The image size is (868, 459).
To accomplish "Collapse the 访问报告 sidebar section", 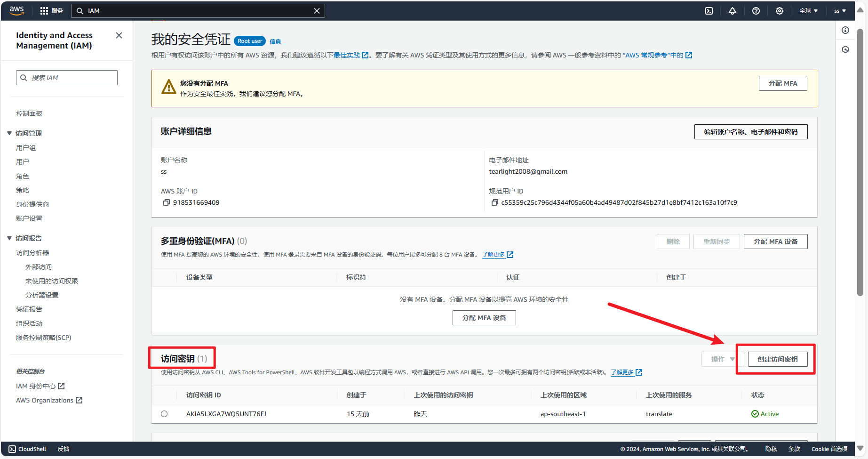I will 9,238.
